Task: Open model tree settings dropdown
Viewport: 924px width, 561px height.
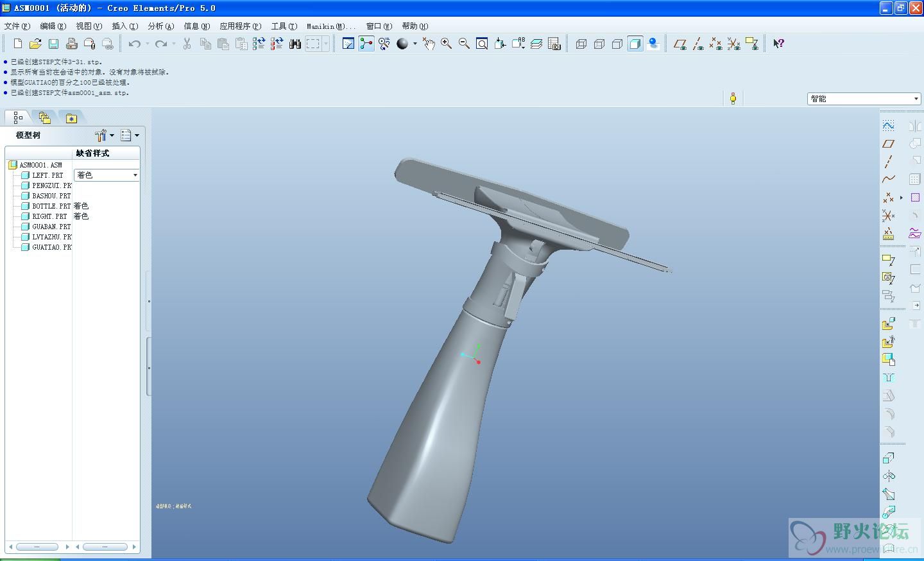Action: pos(105,135)
